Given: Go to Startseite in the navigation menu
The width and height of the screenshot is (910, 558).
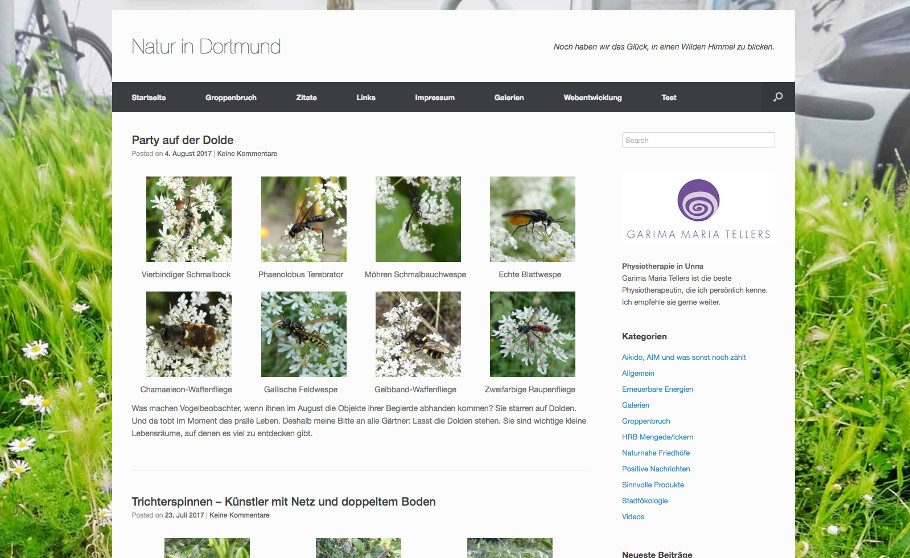Looking at the screenshot, I should tap(149, 98).
